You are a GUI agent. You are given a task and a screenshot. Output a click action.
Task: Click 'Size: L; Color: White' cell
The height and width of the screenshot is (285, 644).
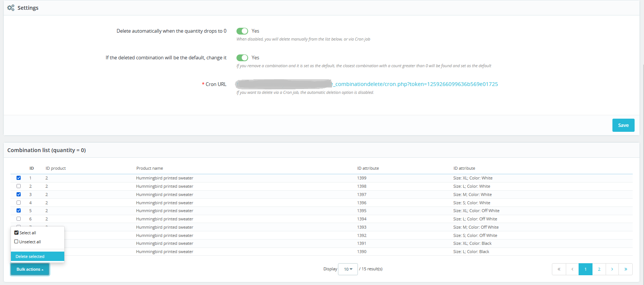pos(471,186)
